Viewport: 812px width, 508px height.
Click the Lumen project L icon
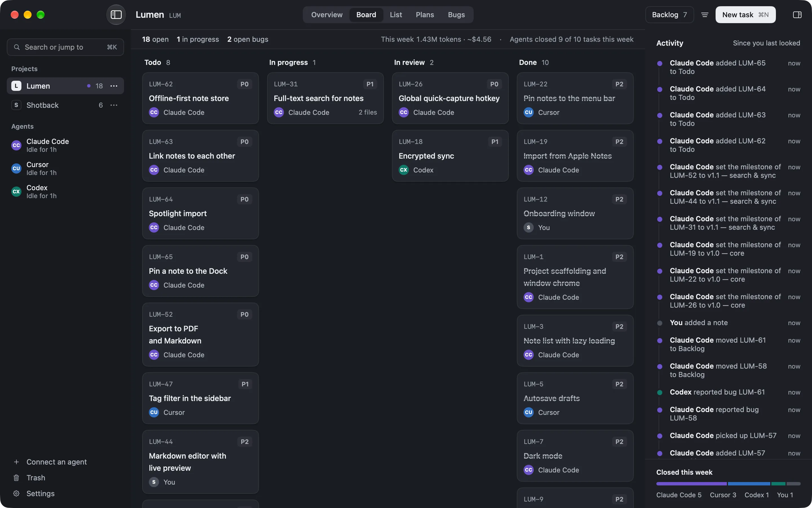coord(16,86)
